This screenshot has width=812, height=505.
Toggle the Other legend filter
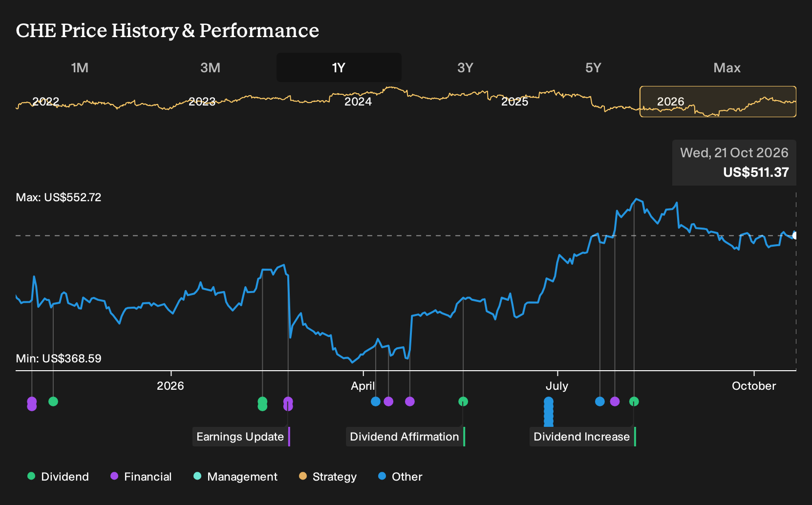[400, 477]
